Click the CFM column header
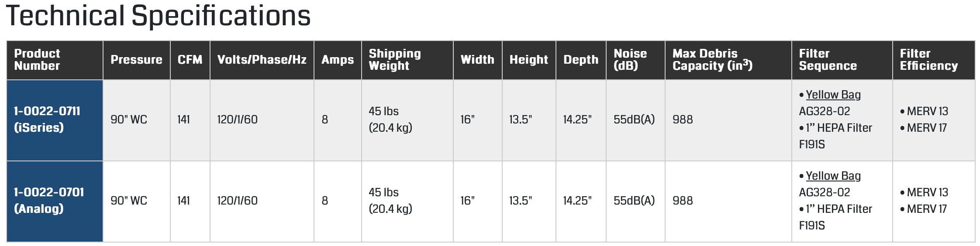This screenshot has width=980, height=246. (x=190, y=60)
